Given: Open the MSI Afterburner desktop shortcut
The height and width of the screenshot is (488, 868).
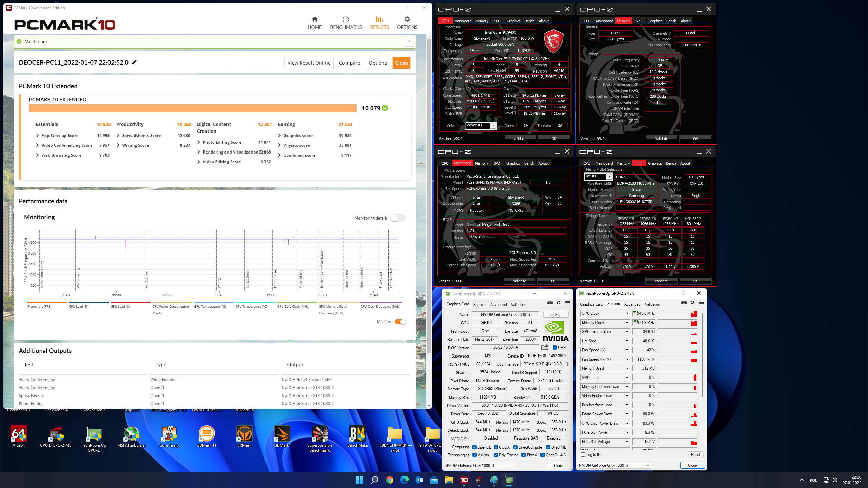Looking at the screenshot, I should coord(132,436).
